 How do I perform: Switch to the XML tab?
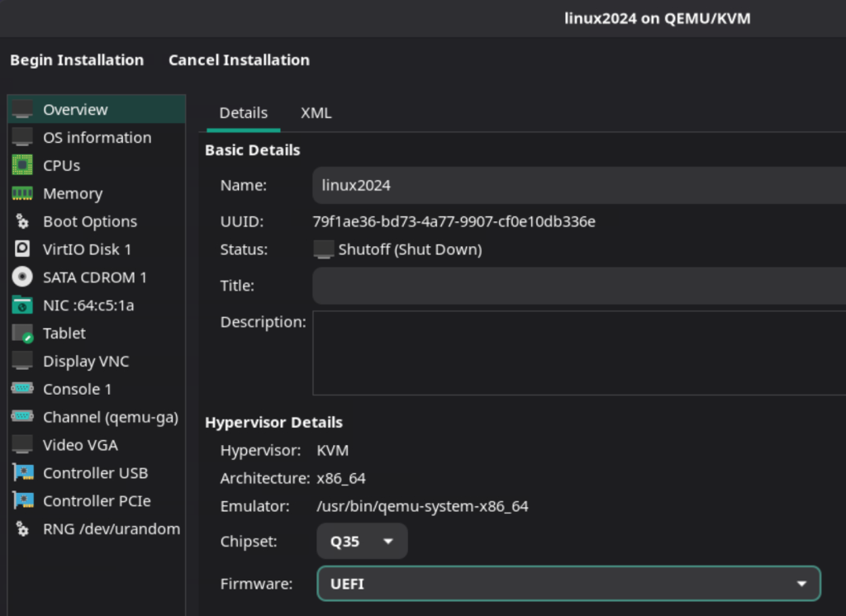(316, 113)
